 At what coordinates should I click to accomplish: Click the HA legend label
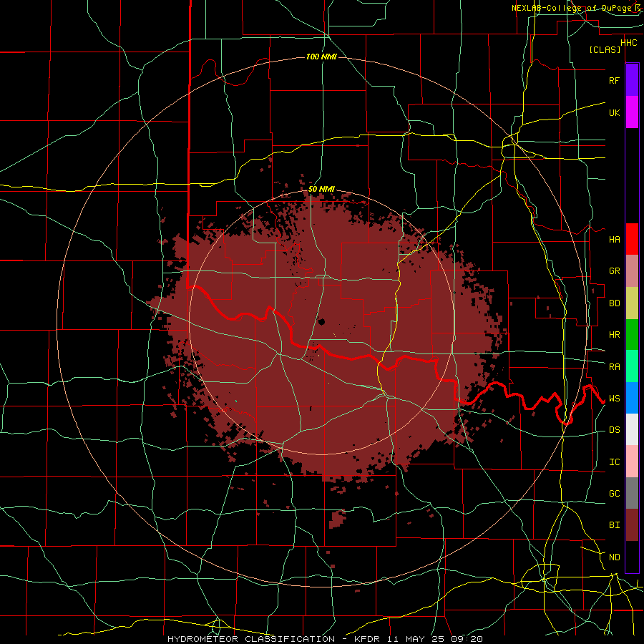[614, 240]
